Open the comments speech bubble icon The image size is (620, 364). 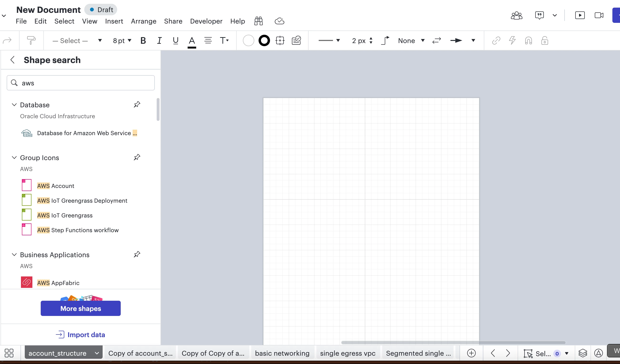539,15
